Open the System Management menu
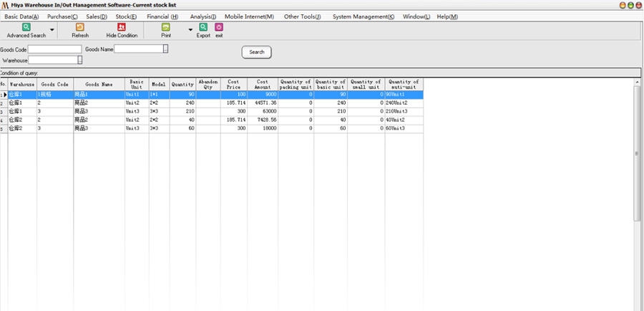The width and height of the screenshot is (644, 311). pos(363,16)
